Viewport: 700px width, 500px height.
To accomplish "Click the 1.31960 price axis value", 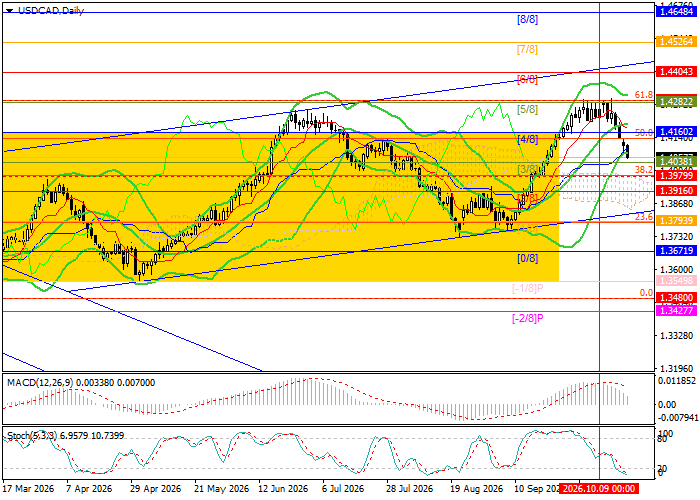I will click(x=676, y=368).
